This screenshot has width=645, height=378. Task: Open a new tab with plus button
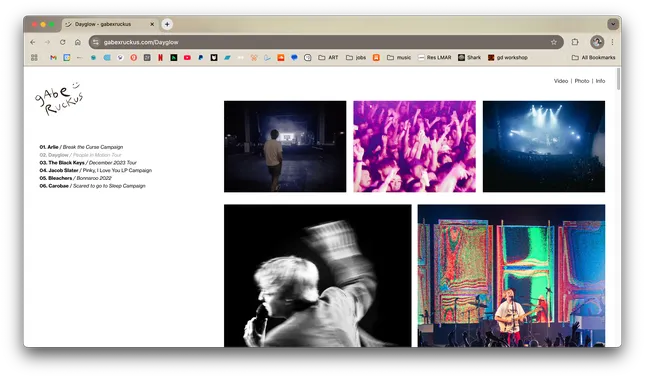167,24
